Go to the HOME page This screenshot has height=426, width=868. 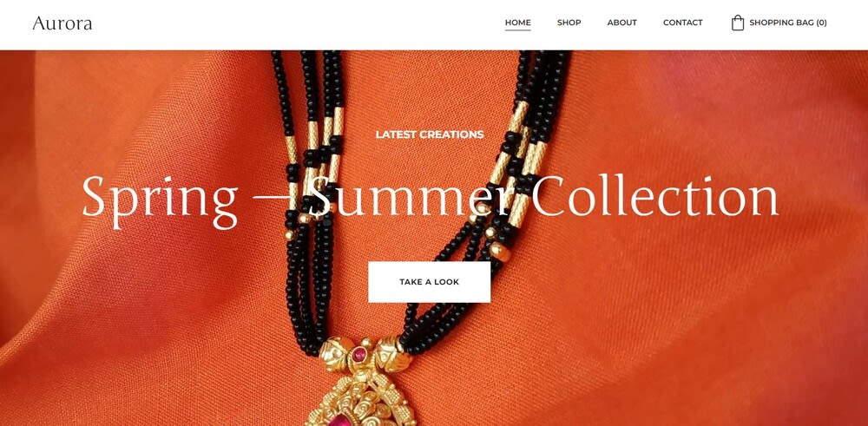517,23
